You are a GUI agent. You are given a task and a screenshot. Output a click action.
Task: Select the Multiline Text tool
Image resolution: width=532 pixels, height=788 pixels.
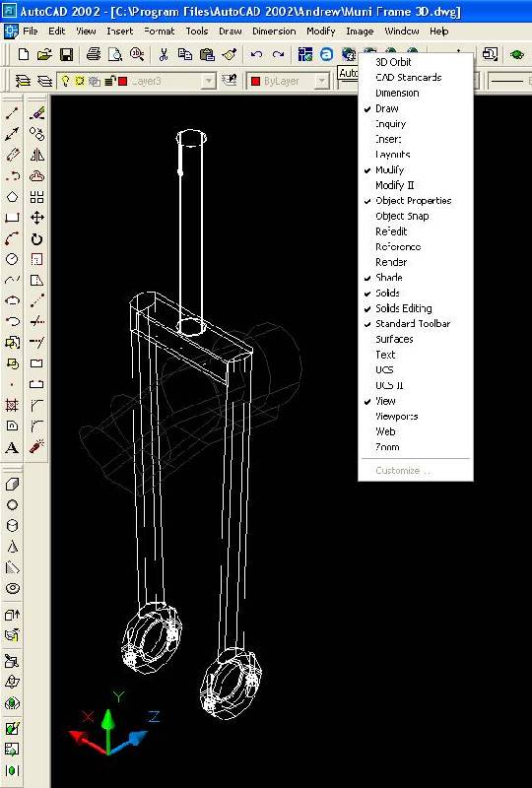pos(12,447)
